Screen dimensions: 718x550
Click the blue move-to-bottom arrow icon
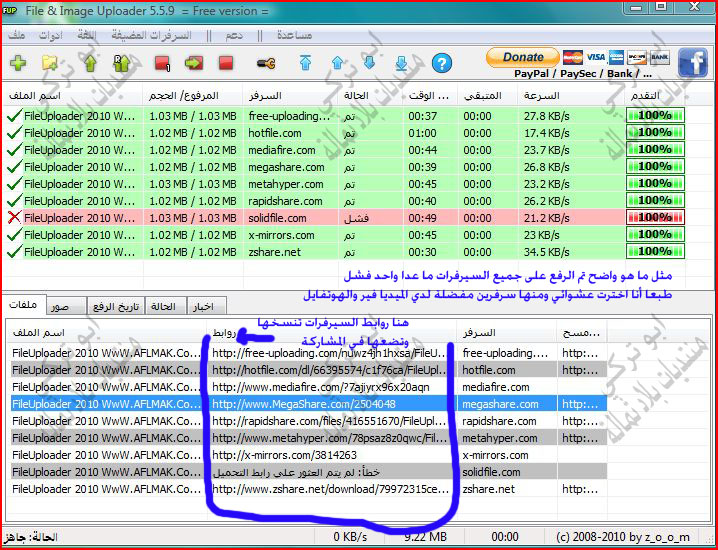pos(401,63)
